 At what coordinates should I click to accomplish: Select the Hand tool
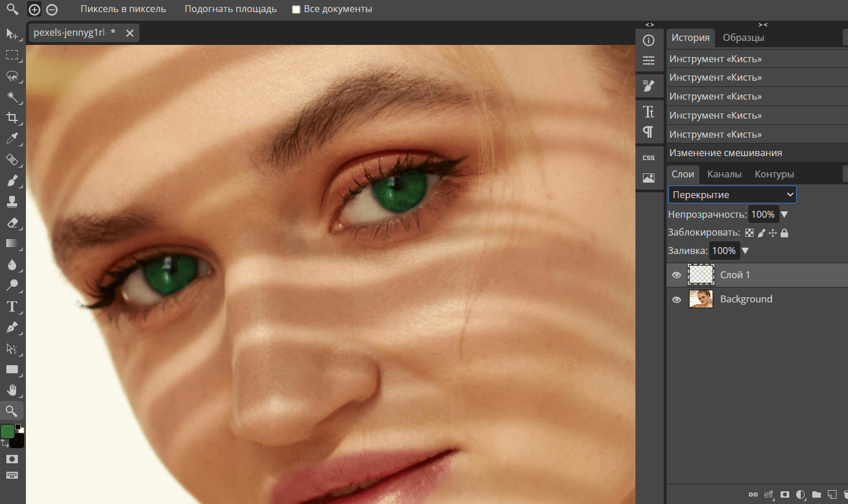click(12, 390)
